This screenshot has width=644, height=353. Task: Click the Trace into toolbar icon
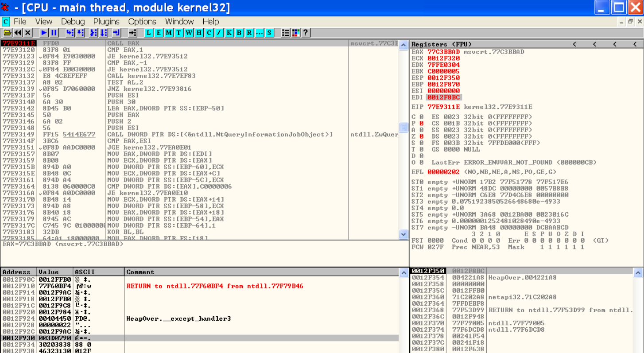tap(93, 33)
